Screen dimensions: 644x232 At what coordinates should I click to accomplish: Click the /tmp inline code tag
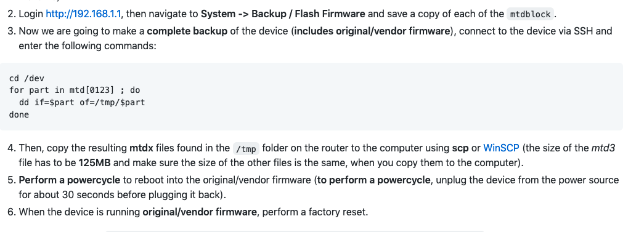(247, 149)
